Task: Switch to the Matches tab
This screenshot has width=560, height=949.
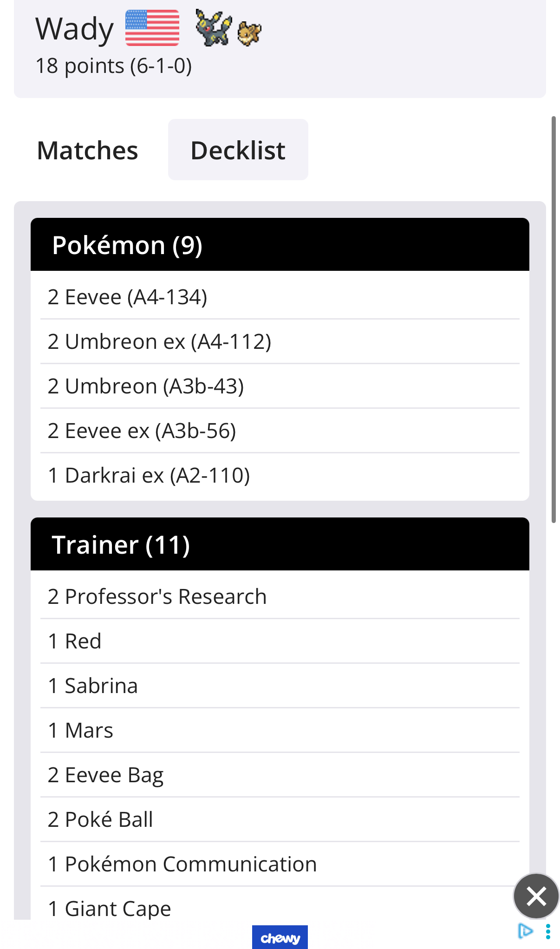Action: (87, 150)
